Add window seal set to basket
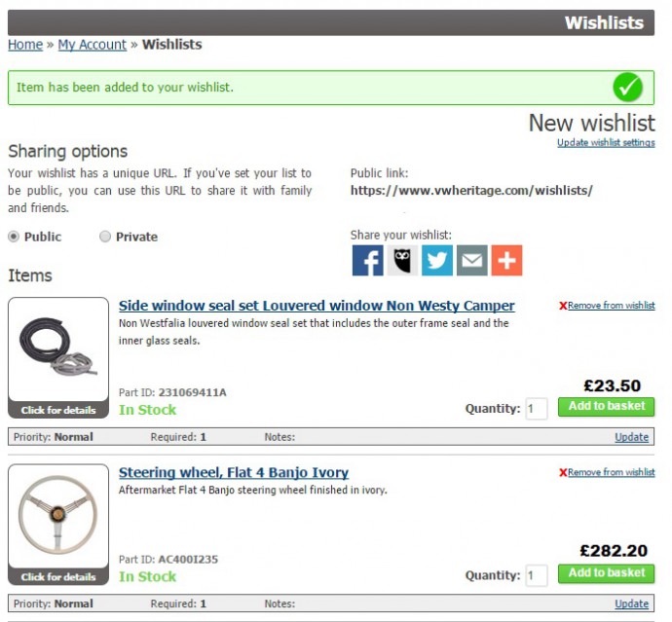The height and width of the screenshot is (622, 672). (606, 407)
